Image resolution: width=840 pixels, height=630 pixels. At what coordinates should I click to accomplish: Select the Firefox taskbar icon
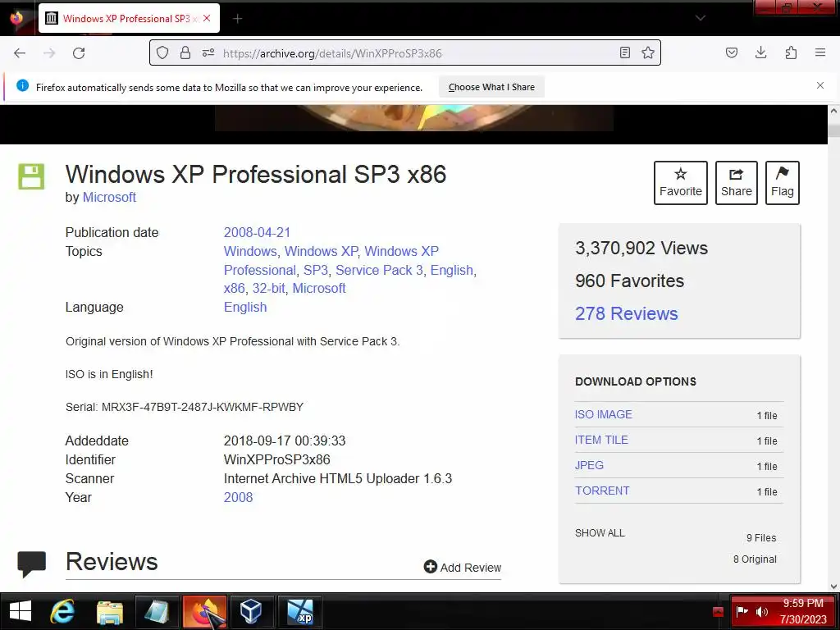204,611
